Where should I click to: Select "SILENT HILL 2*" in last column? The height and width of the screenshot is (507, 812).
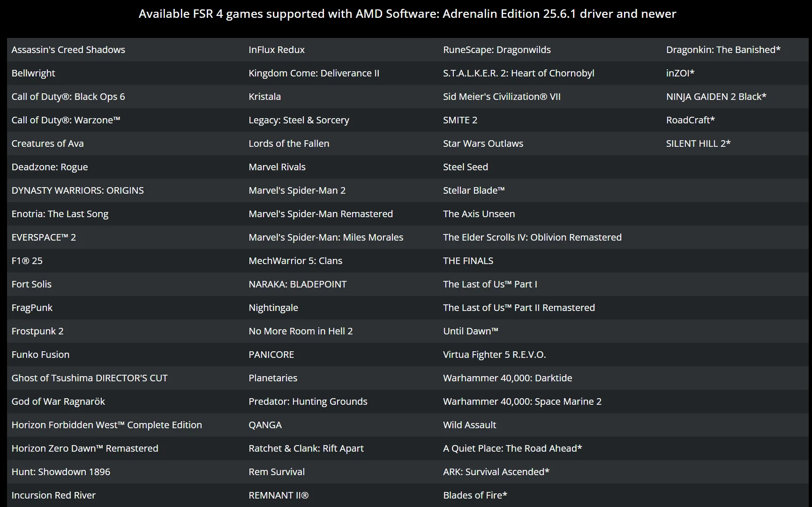(699, 144)
